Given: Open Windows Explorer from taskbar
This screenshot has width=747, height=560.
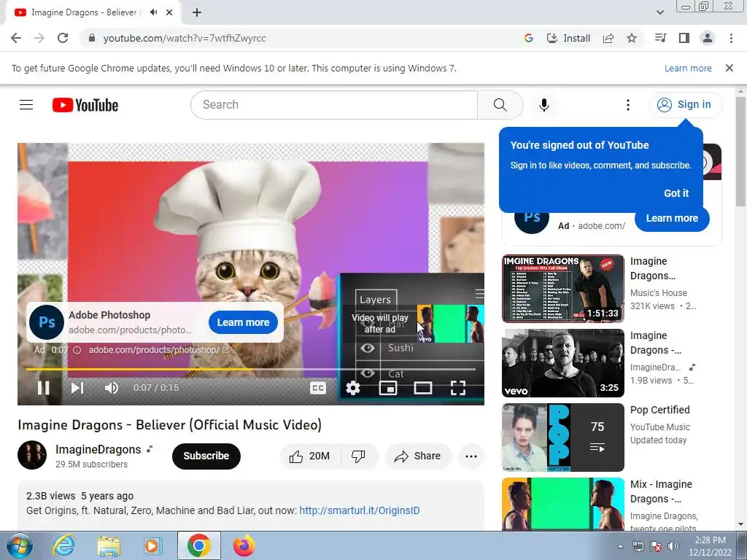Looking at the screenshot, I should pyautogui.click(x=109, y=545).
